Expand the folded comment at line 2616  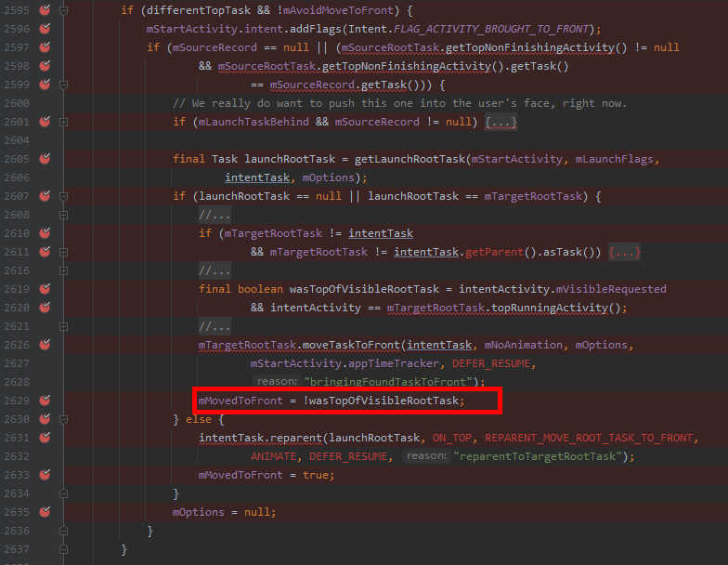click(63, 270)
